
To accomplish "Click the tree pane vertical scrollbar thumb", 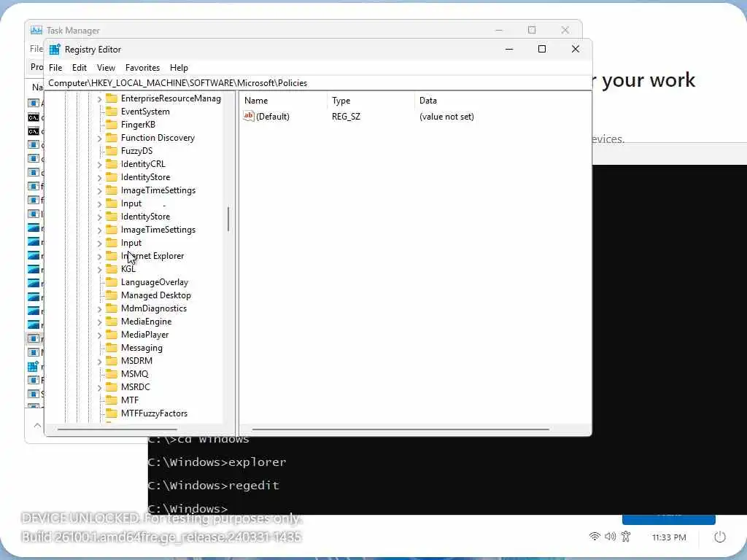I will tap(228, 219).
